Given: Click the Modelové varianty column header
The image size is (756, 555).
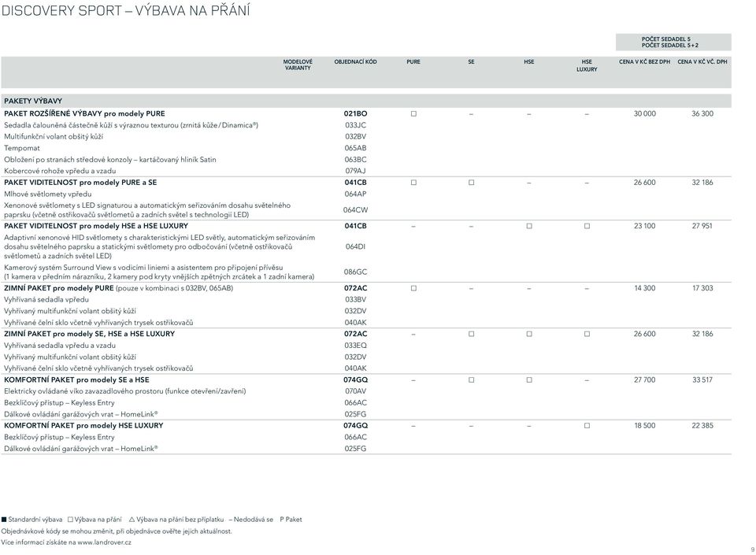Looking at the screenshot, I should tap(298, 65).
